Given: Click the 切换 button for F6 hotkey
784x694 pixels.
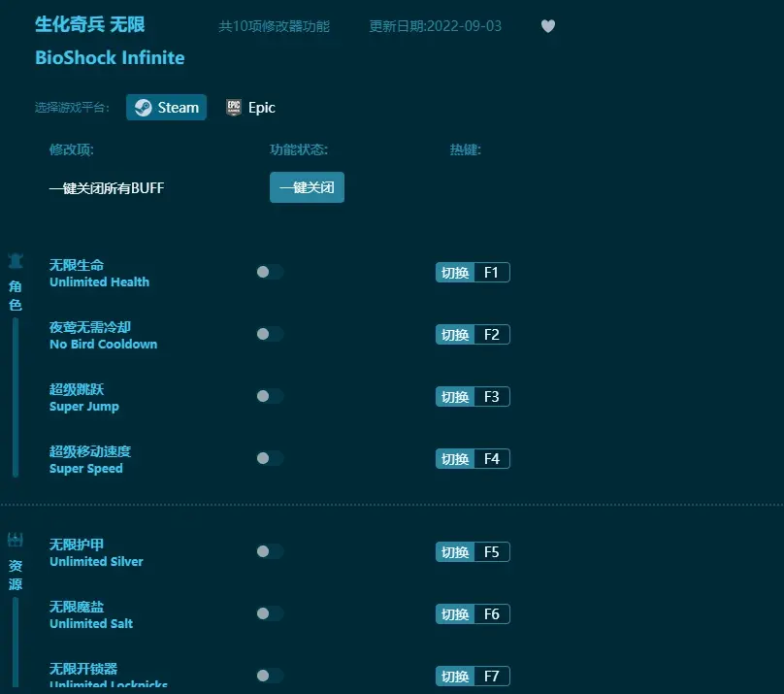Looking at the screenshot, I should 455,614.
